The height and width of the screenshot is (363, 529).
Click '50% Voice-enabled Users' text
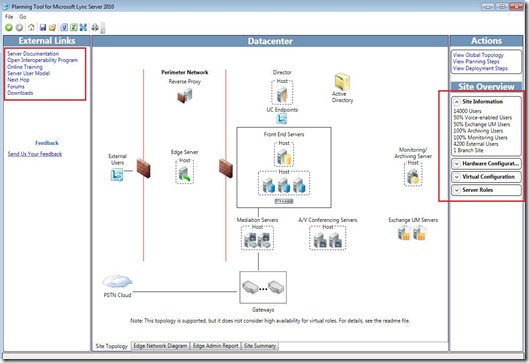(482, 118)
